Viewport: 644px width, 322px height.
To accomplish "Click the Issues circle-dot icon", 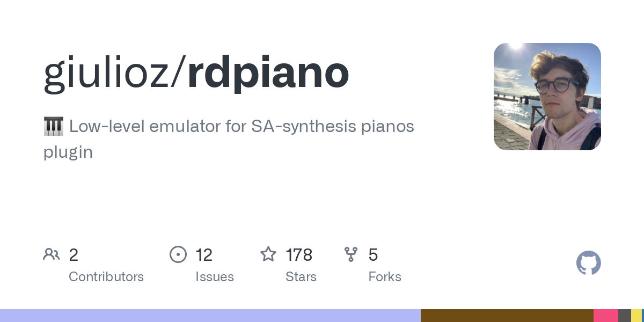I will click(178, 254).
